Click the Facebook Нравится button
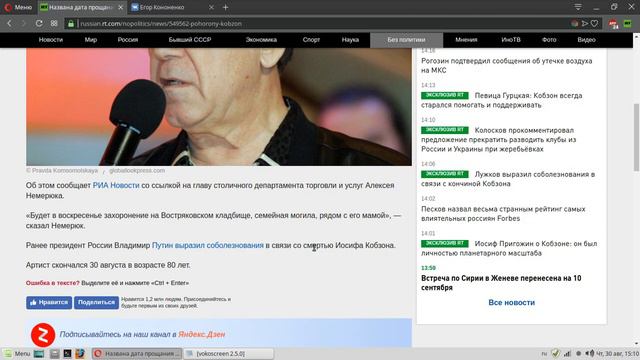This screenshot has height=360, width=640. (49, 302)
